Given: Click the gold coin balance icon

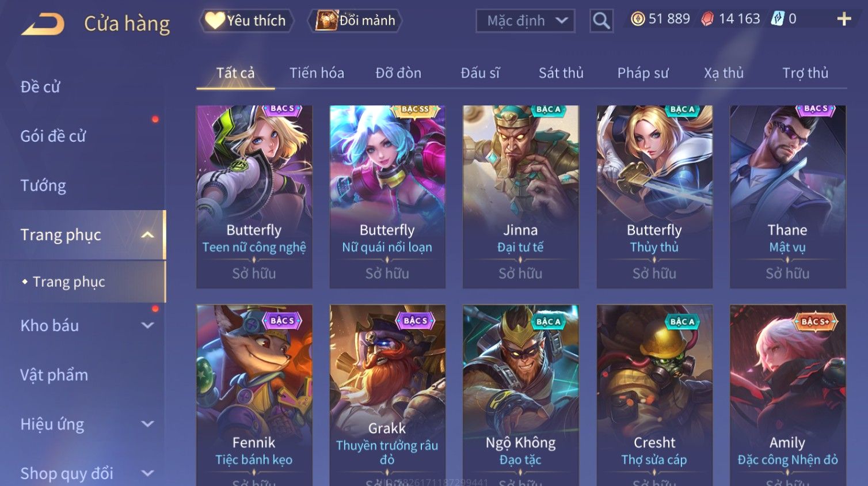Looking at the screenshot, I should tap(638, 19).
